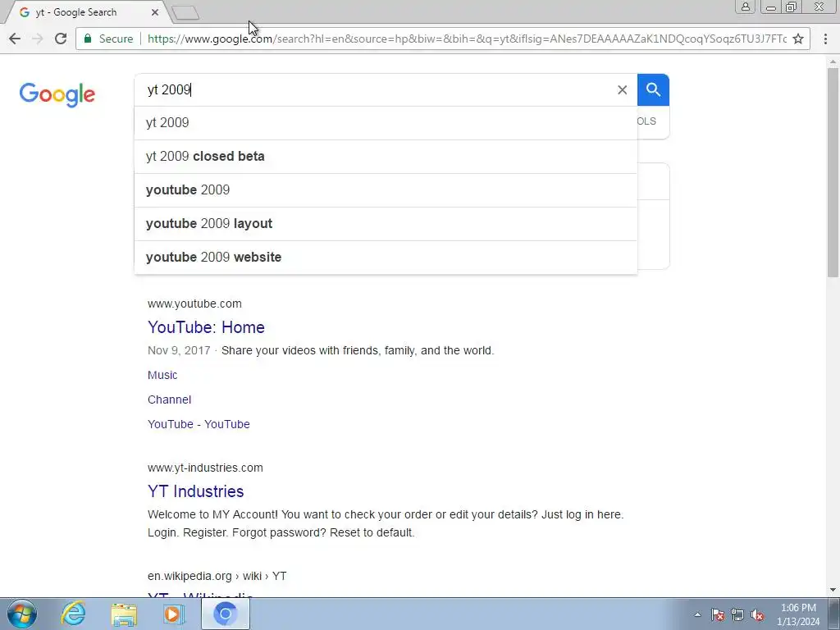
Task: Clear the search box with the X icon
Action: click(622, 90)
